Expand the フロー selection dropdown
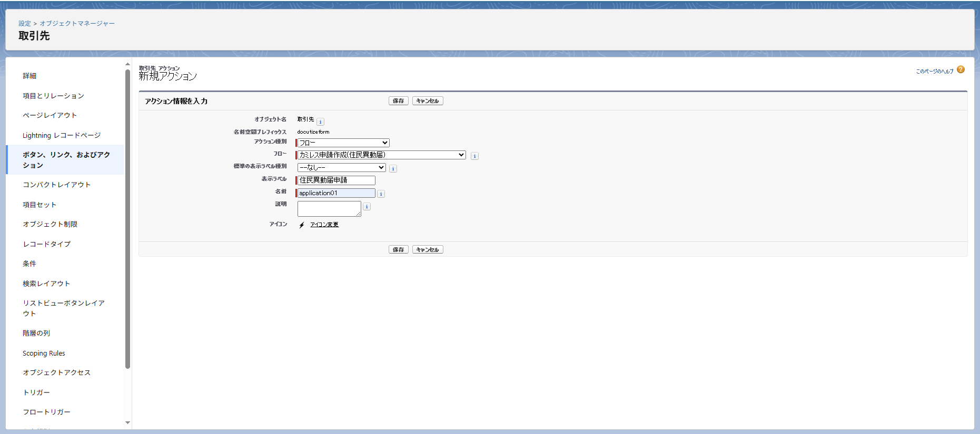The height and width of the screenshot is (434, 980). pyautogui.click(x=382, y=155)
